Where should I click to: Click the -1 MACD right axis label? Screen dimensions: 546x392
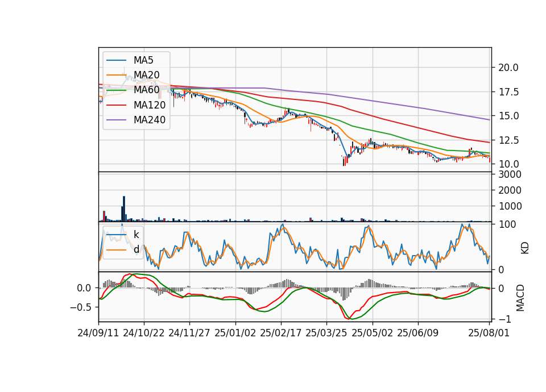click(505, 319)
